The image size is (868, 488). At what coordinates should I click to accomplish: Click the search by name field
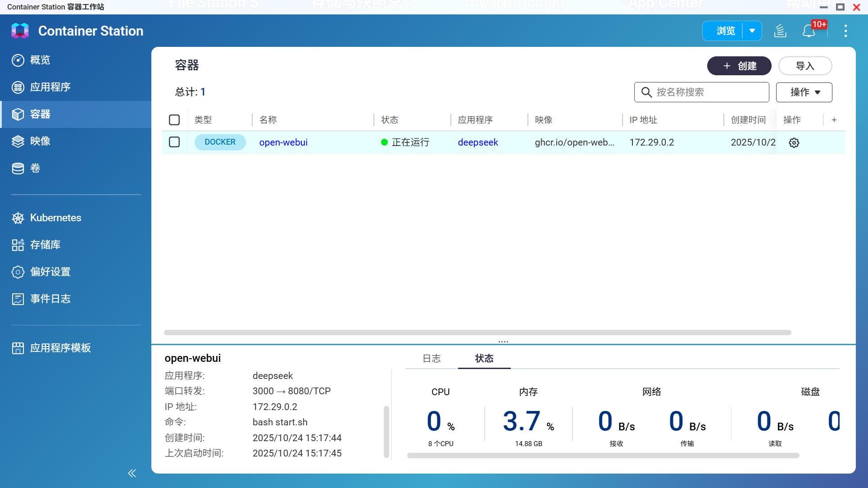pyautogui.click(x=707, y=92)
